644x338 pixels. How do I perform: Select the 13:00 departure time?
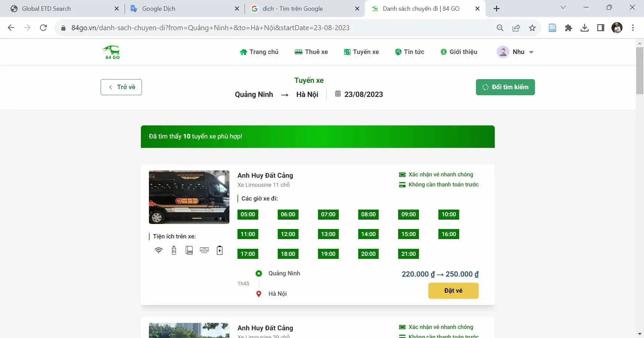click(x=328, y=234)
